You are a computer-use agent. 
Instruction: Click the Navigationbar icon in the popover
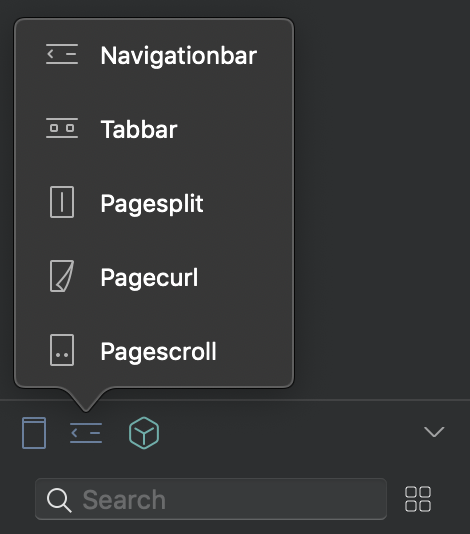[x=62, y=54]
